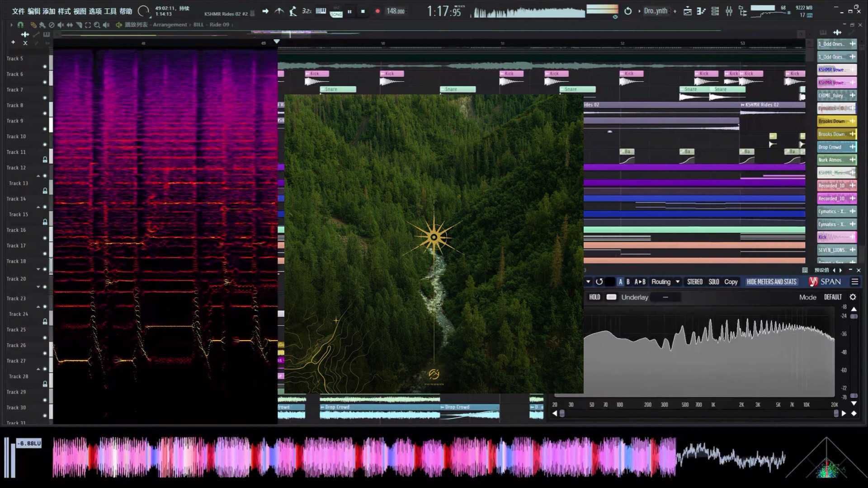Open the piano roll toolbar icon
Viewport: 868px width, 488px height.
(701, 11)
